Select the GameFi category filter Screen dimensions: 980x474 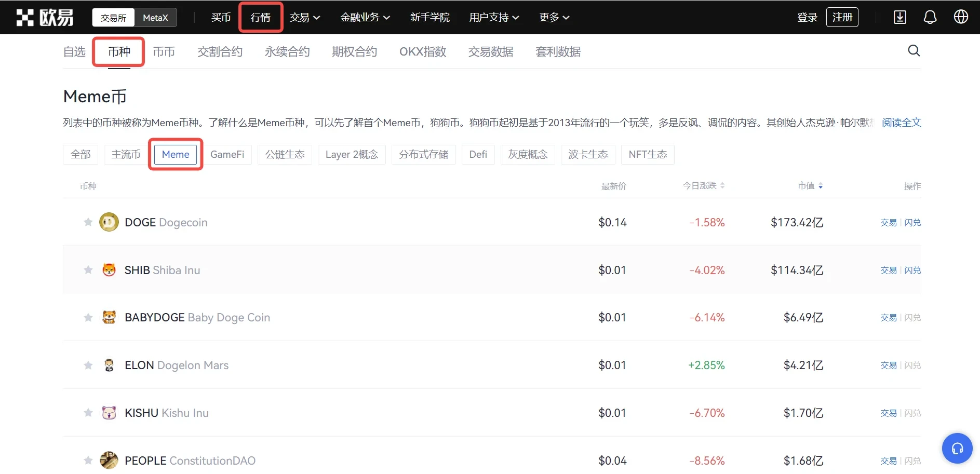pyautogui.click(x=227, y=155)
